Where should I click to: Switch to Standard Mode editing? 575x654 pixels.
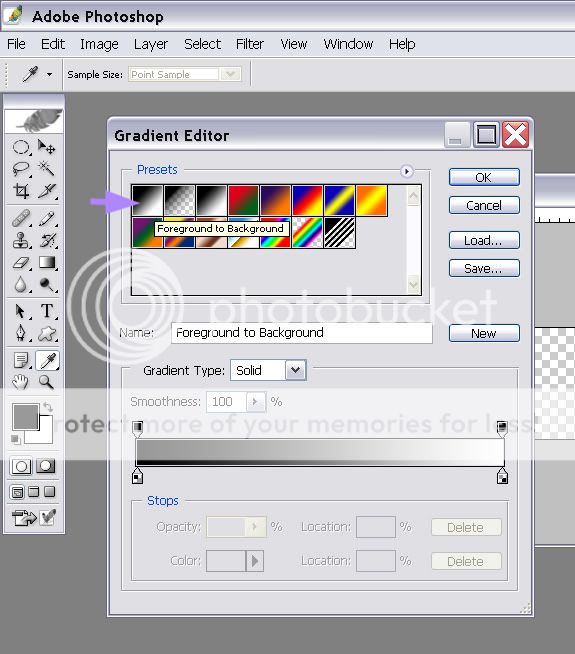coord(21,466)
